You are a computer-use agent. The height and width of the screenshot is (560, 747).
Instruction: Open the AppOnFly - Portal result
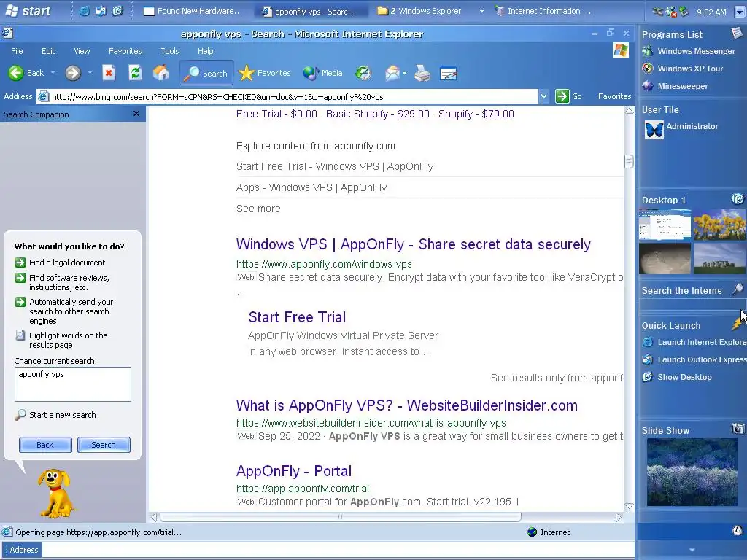point(294,471)
